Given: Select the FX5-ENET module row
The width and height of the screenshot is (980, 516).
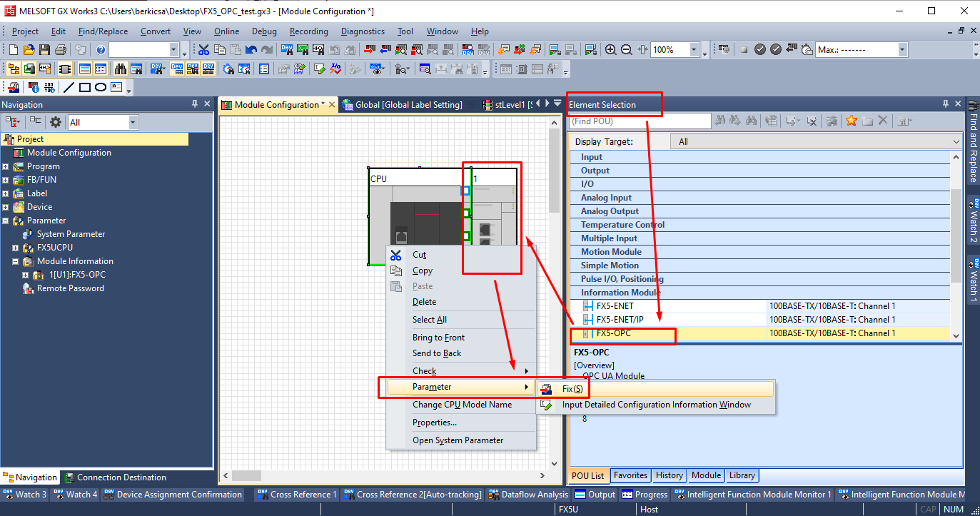Looking at the screenshot, I should (759, 306).
